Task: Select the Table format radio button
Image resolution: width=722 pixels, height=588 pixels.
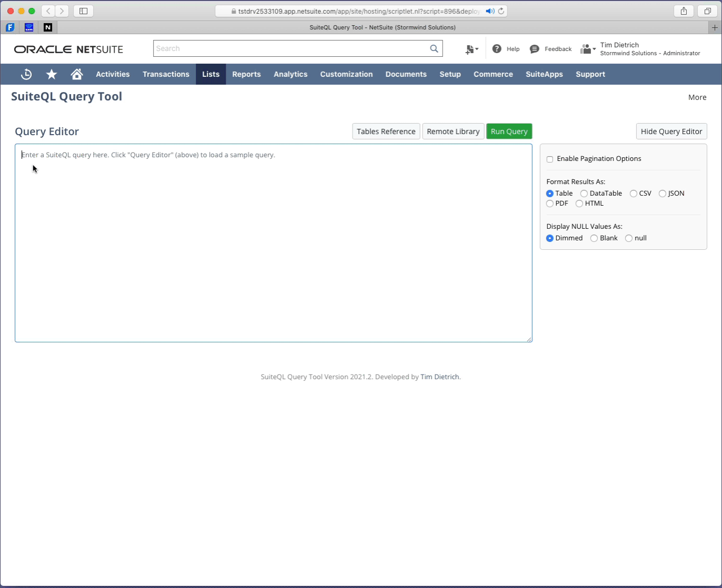Action: 550,194
